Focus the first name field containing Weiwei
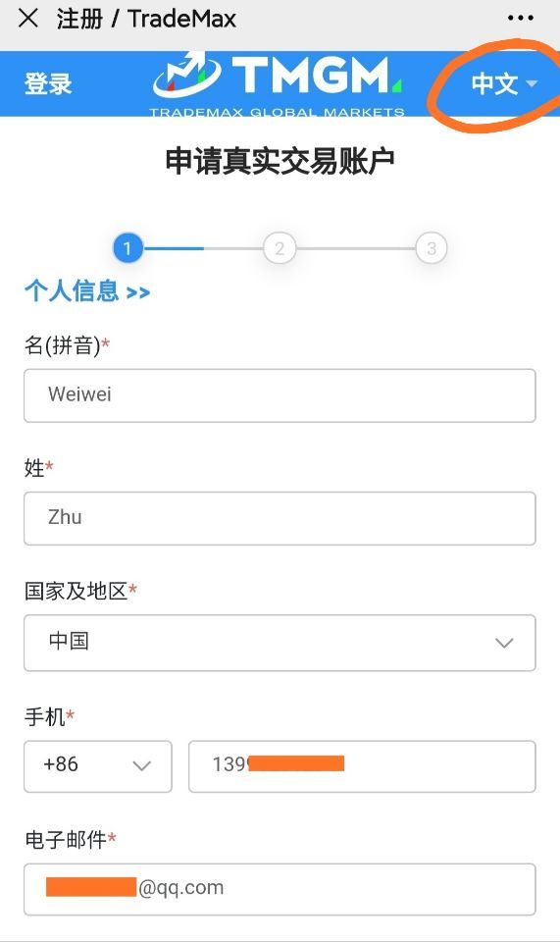560x942 pixels. (x=280, y=395)
